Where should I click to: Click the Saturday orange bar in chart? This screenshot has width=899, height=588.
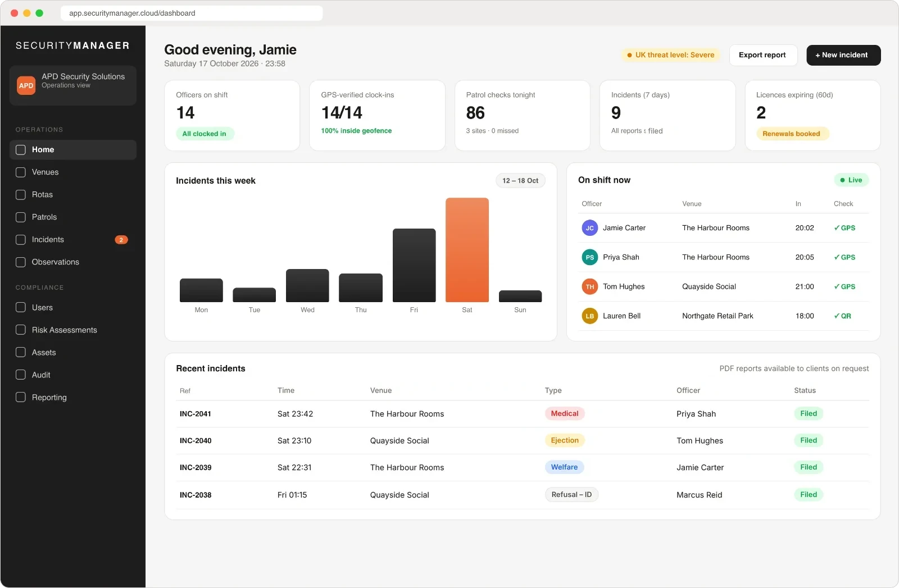pyautogui.click(x=467, y=250)
